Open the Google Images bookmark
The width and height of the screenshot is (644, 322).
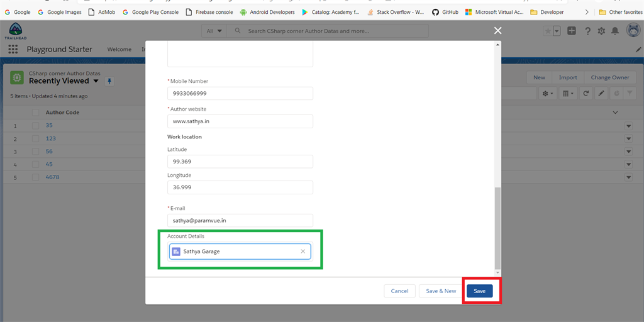tap(60, 12)
